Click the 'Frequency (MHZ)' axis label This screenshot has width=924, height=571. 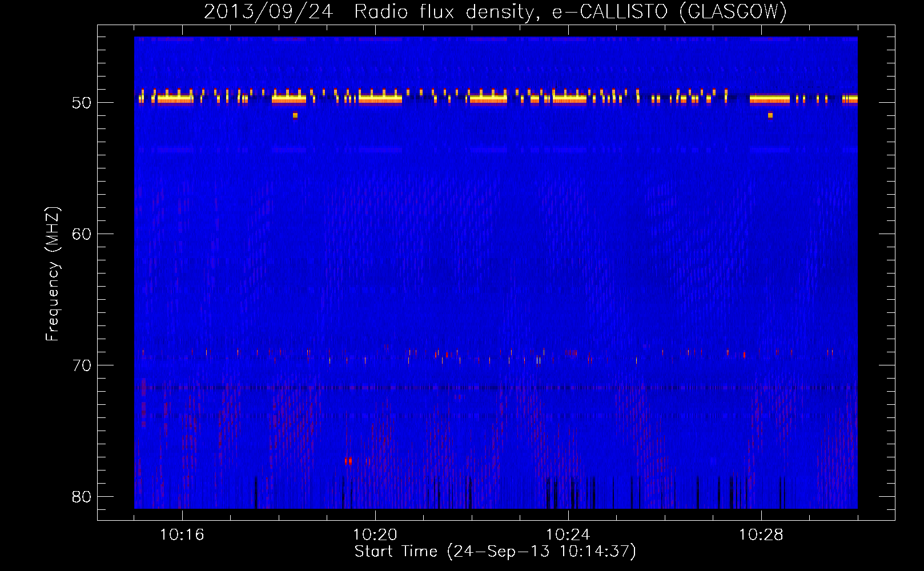point(53,274)
